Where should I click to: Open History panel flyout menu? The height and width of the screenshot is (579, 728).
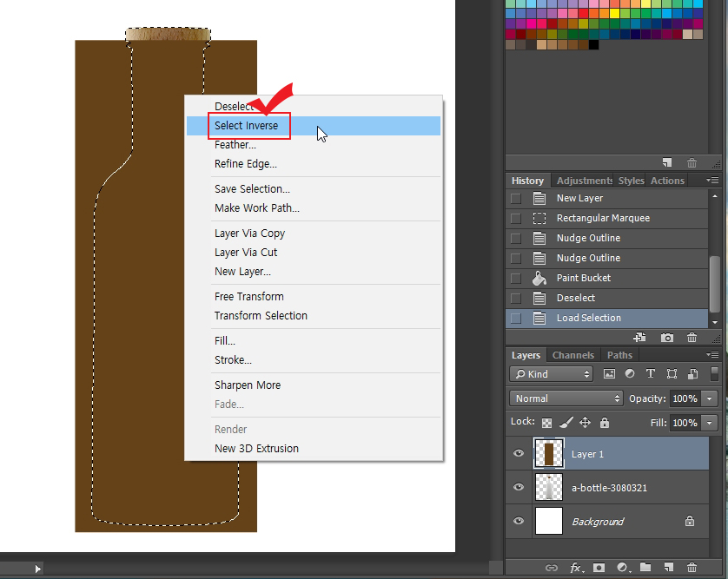click(x=712, y=180)
